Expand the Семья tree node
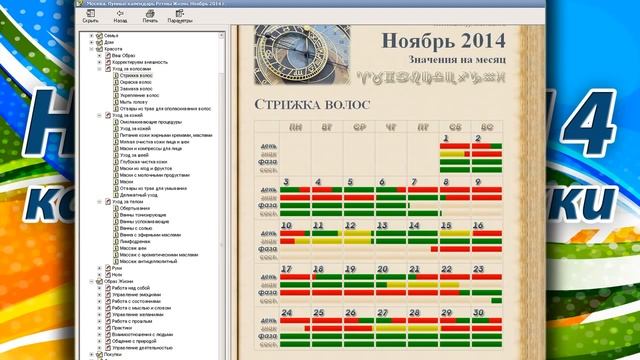The width and height of the screenshot is (640, 360). 91,36
